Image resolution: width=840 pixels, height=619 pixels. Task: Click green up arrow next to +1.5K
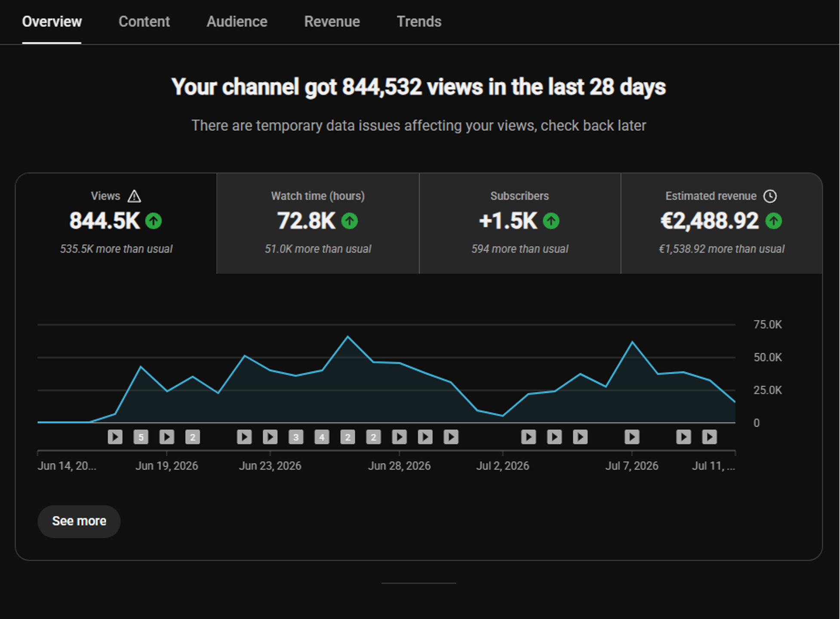coord(551,221)
